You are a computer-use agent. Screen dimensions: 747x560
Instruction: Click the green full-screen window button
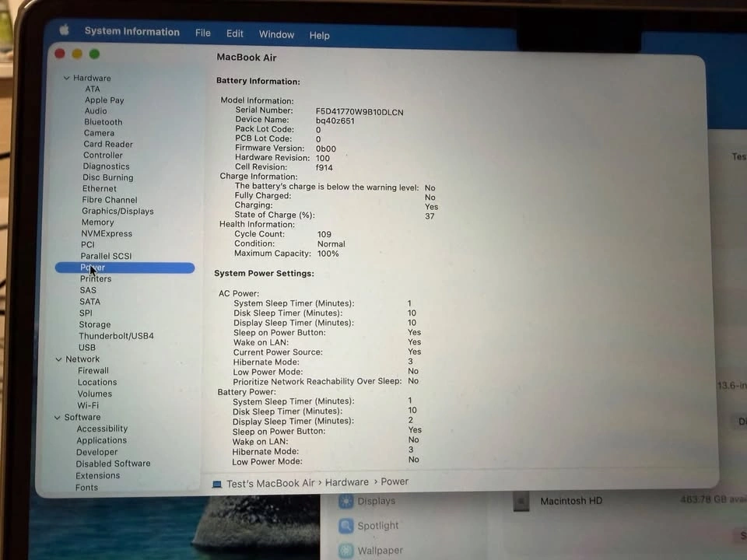pos(94,54)
